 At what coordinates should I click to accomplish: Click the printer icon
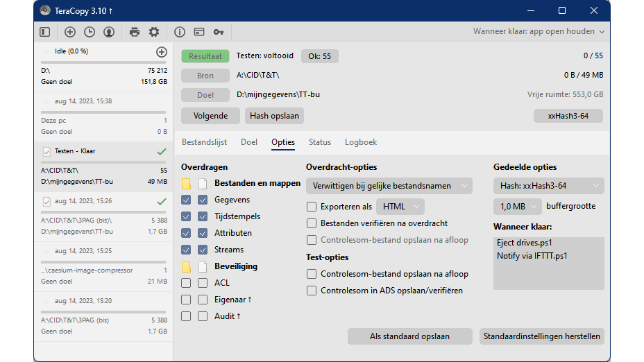(x=135, y=32)
